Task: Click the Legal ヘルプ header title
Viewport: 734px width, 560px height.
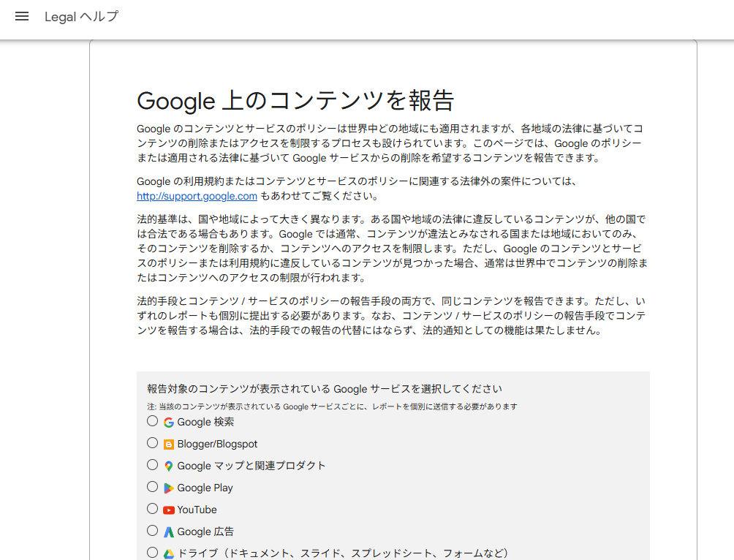Action: [81, 16]
